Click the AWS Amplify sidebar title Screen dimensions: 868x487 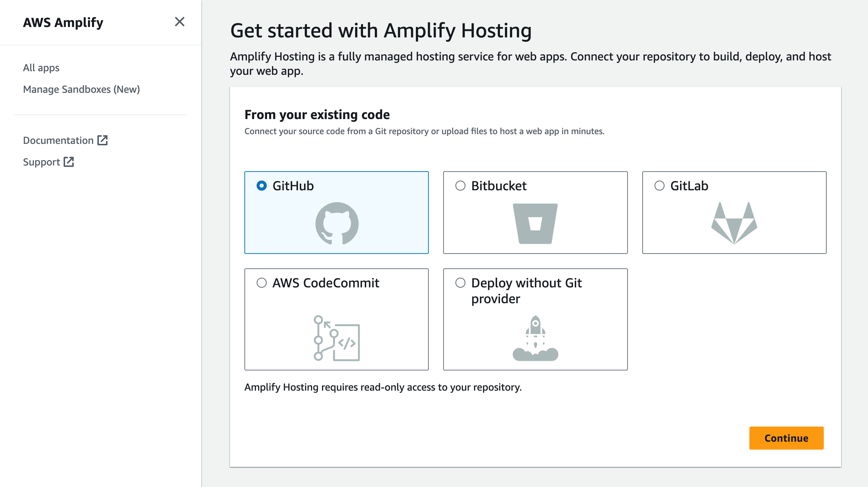[x=63, y=22]
